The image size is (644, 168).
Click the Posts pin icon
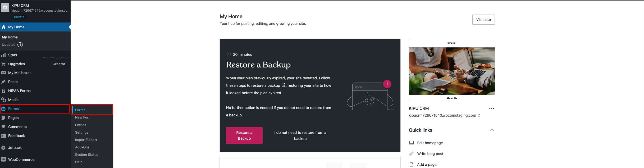click(3, 82)
